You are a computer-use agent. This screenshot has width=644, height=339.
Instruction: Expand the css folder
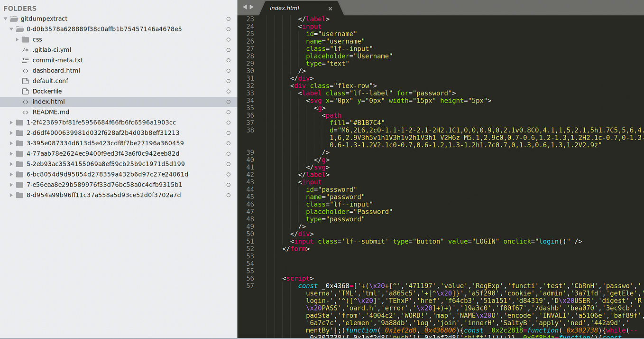(x=17, y=39)
